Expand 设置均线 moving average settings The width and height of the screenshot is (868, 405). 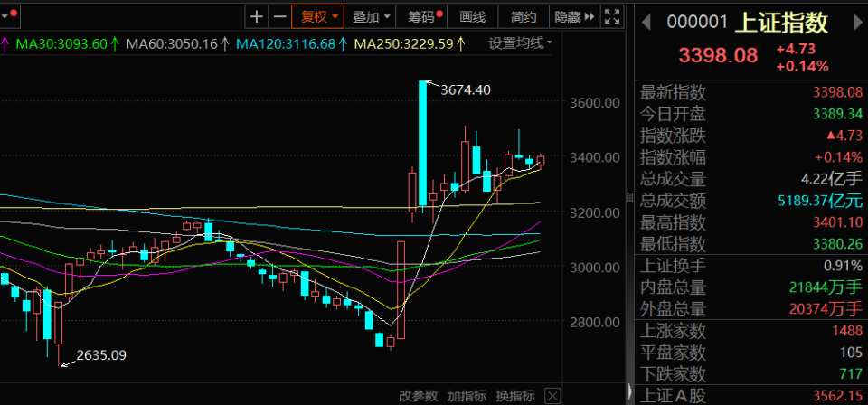coord(521,43)
